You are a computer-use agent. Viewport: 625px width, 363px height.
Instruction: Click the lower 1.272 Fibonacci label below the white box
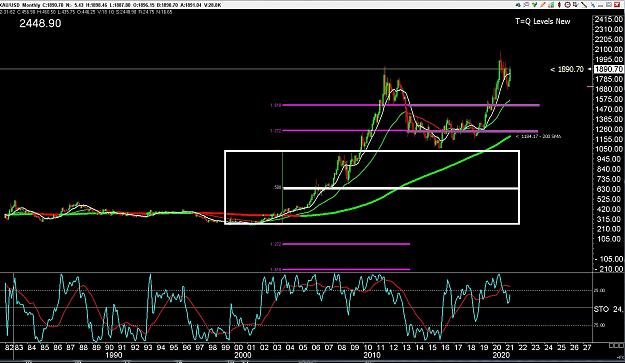pos(276,244)
